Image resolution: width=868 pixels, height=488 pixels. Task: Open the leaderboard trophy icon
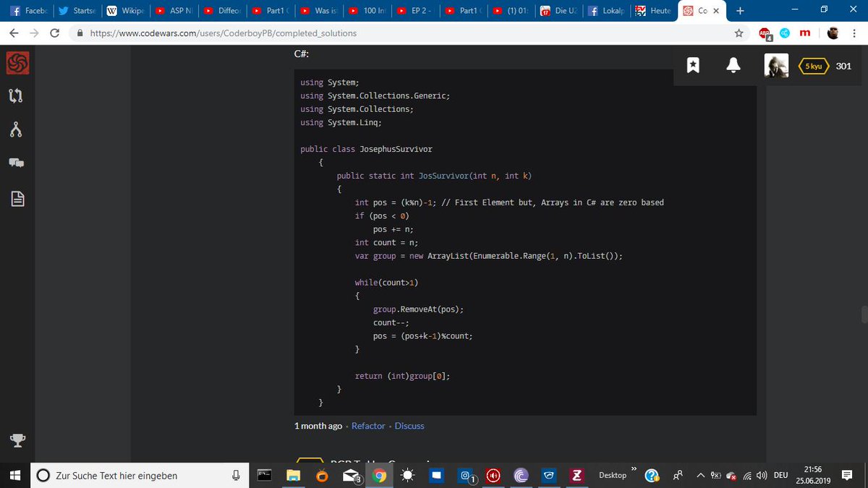click(16, 440)
